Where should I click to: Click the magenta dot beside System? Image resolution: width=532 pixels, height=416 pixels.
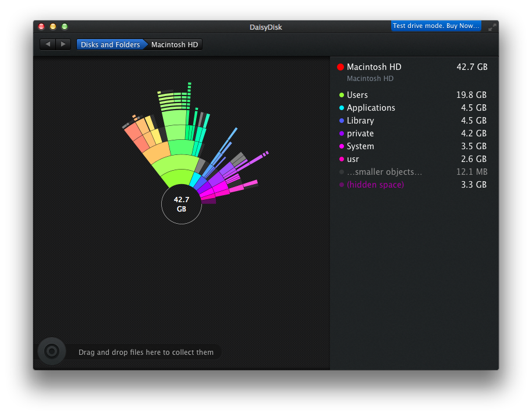tap(342, 146)
